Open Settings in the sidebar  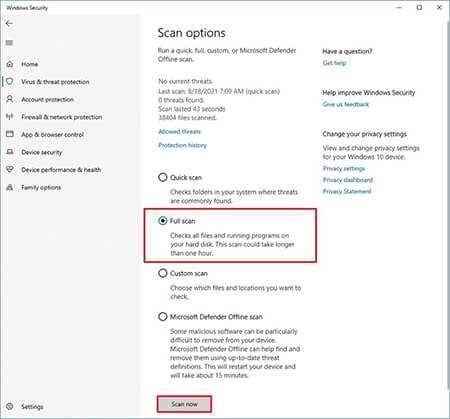(32, 407)
